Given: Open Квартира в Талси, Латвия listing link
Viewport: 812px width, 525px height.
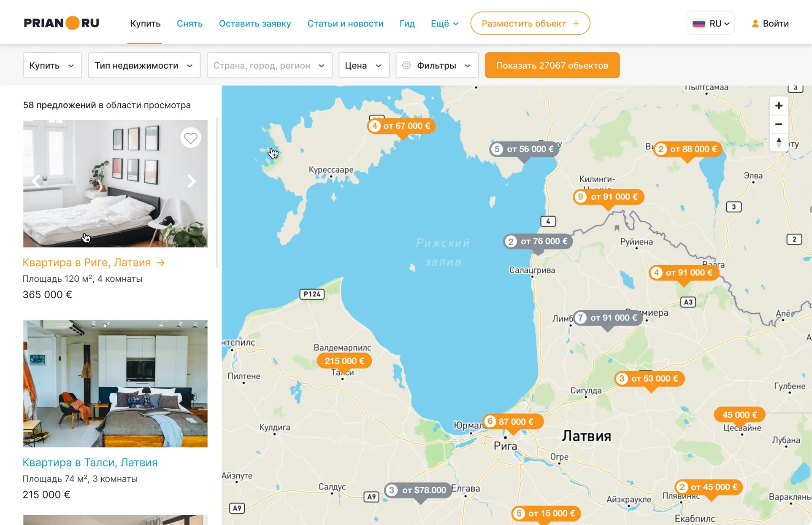Looking at the screenshot, I should click(90, 462).
